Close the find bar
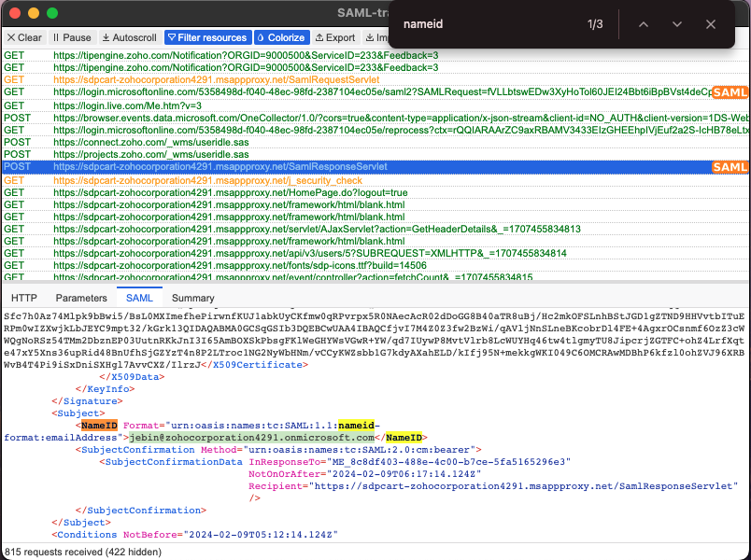This screenshot has width=751, height=560. 711,24
